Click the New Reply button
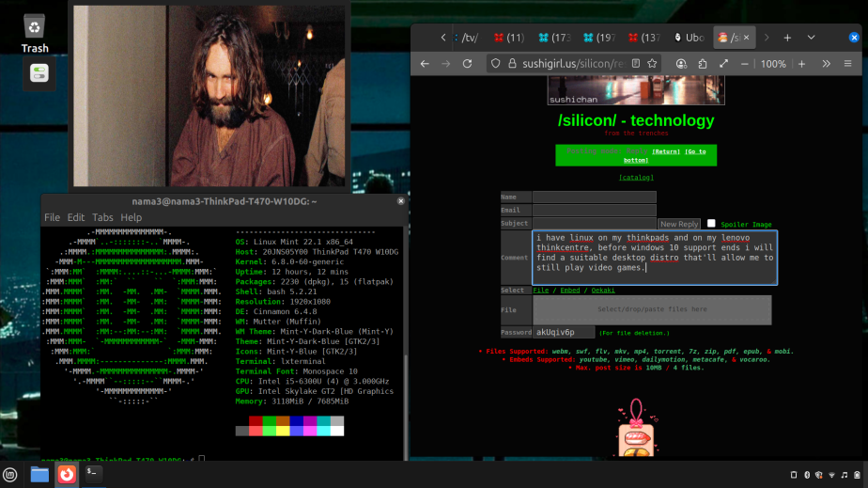 [679, 224]
